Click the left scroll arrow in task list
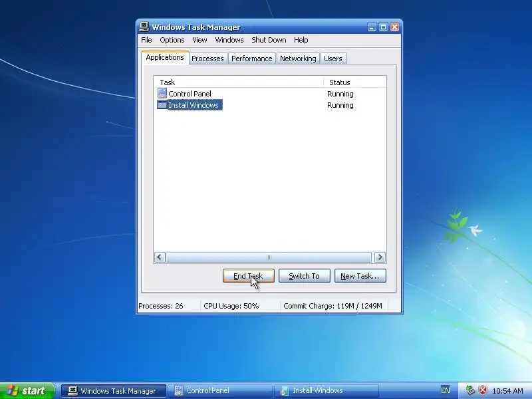532x399 pixels. point(160,257)
